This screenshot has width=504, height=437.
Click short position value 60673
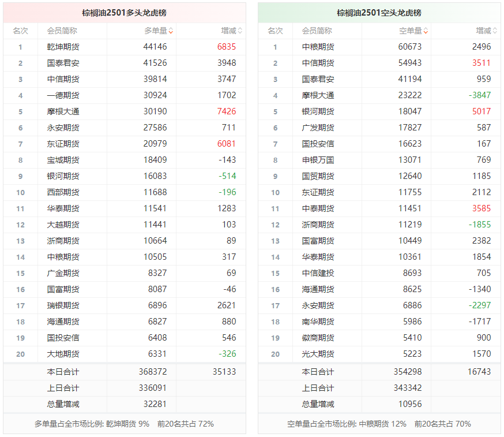pos(410,47)
